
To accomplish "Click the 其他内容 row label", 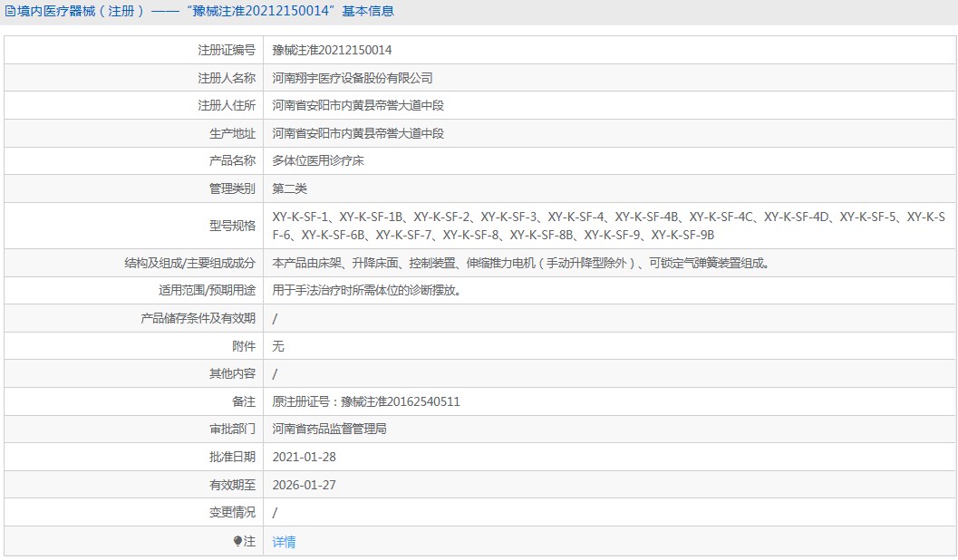I will 232,373.
